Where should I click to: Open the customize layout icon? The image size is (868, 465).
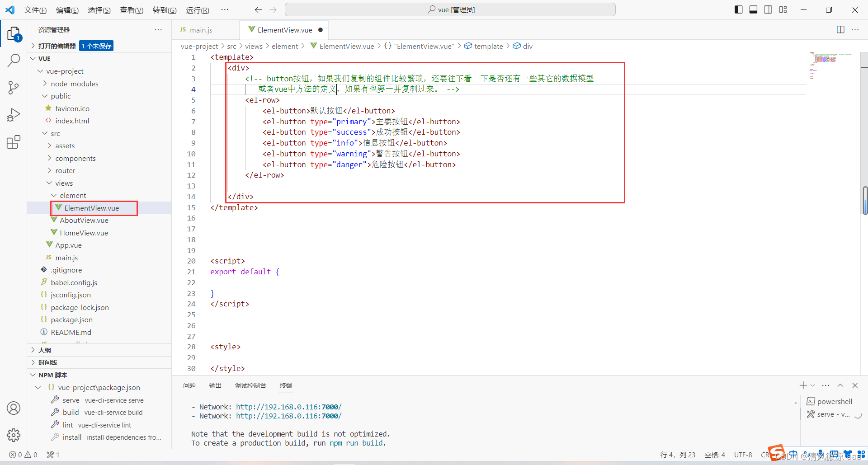point(783,9)
